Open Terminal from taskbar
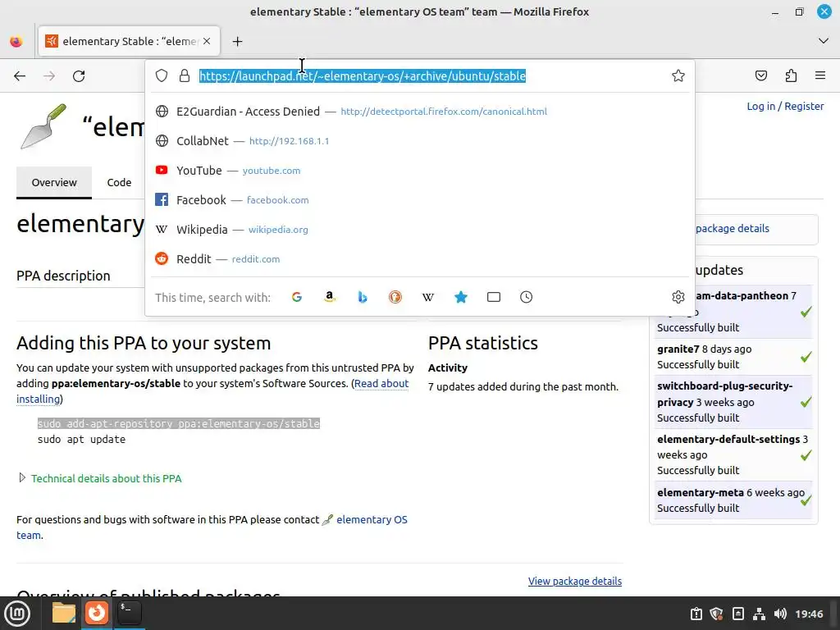The width and height of the screenshot is (840, 630). click(x=129, y=613)
